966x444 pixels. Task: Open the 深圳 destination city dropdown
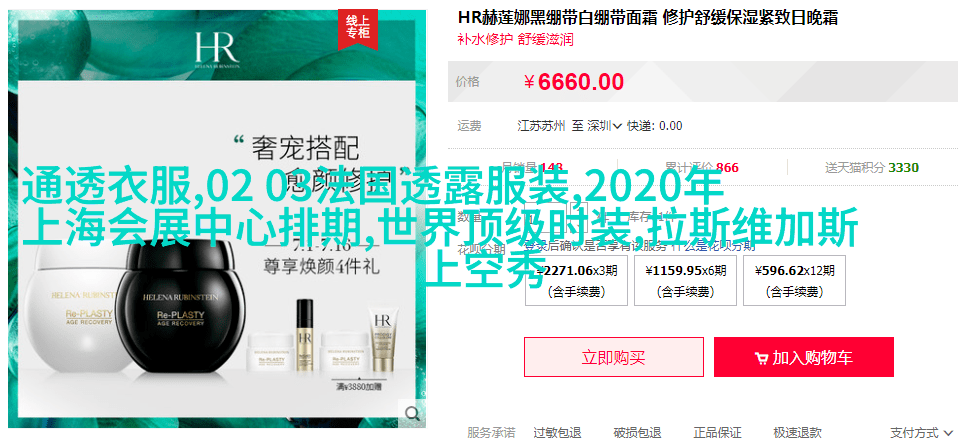tap(604, 126)
